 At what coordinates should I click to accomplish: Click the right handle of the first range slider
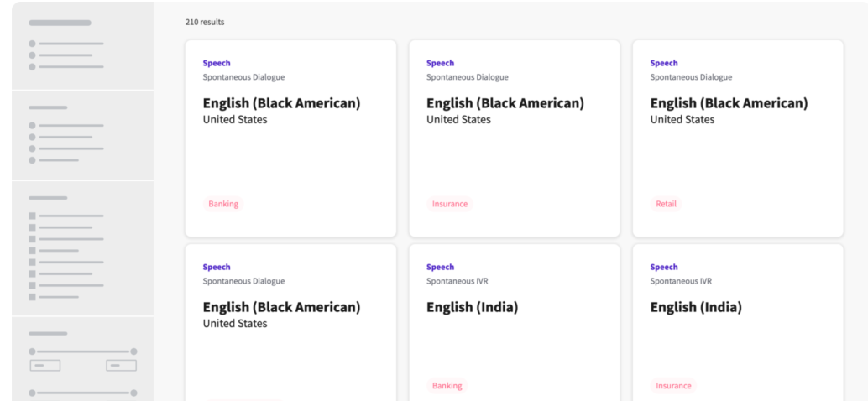[133, 352]
